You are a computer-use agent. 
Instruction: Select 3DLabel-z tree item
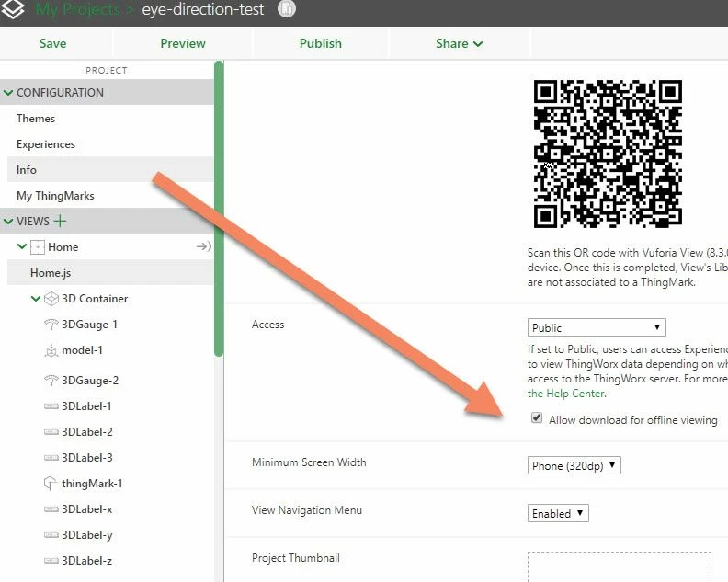pyautogui.click(x=86, y=561)
